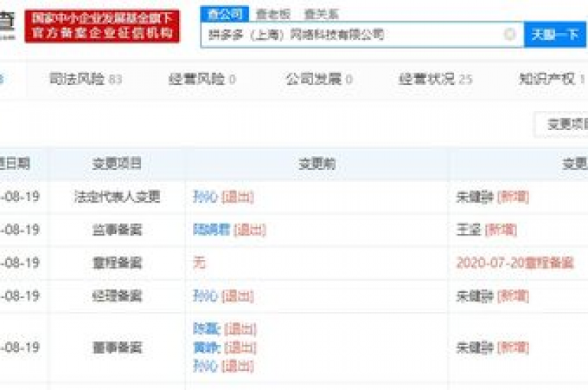Select the 经理备案 cell
This screenshot has width=588, height=390.
click(x=117, y=296)
